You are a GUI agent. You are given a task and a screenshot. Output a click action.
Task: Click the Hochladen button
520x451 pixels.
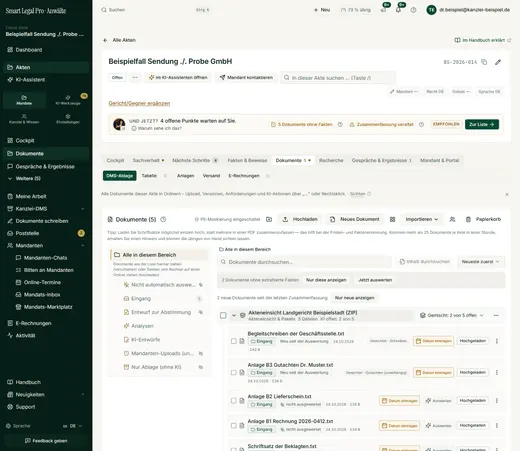pyautogui.click(x=300, y=219)
